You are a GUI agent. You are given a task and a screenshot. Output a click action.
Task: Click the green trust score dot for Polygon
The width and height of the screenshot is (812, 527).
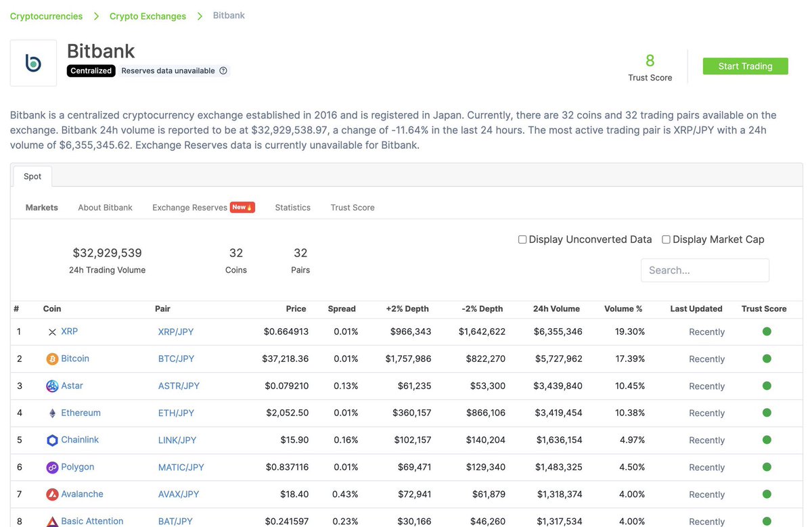click(767, 467)
